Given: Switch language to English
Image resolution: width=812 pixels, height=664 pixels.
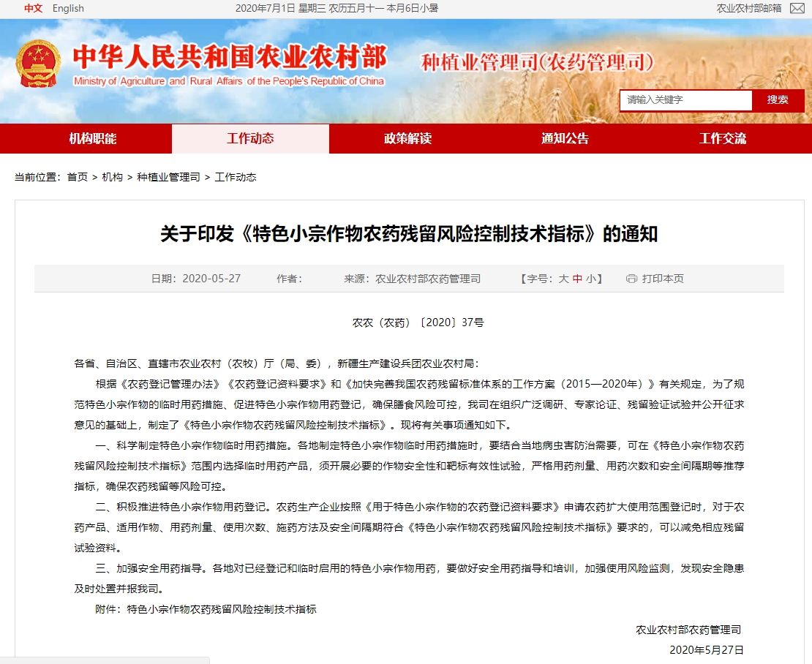Looking at the screenshot, I should click(68, 8).
